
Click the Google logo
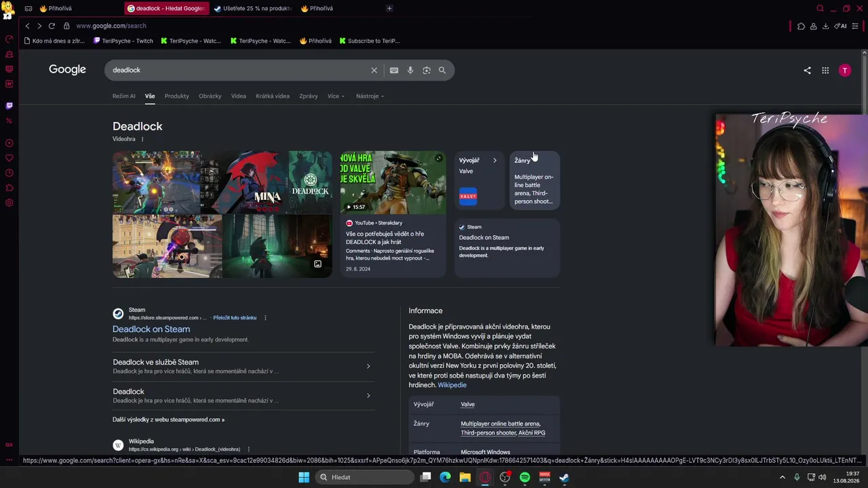(67, 69)
